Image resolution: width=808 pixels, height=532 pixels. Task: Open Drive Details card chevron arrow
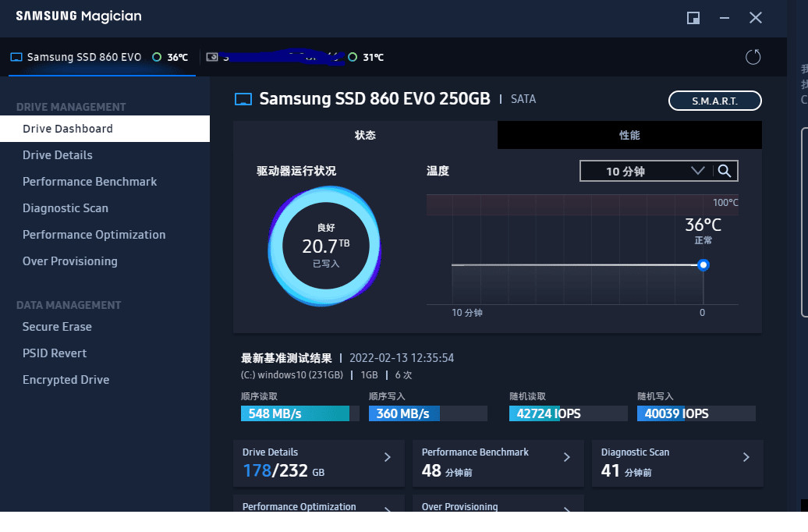388,457
